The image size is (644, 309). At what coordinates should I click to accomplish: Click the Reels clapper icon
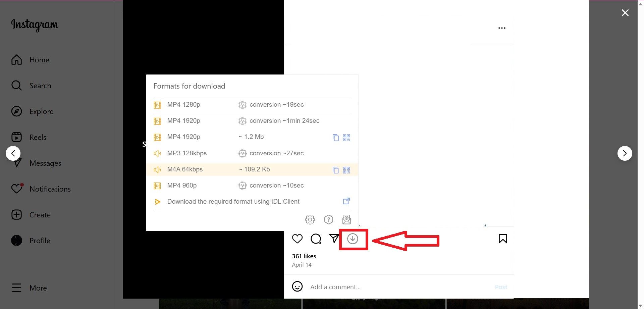tap(16, 137)
